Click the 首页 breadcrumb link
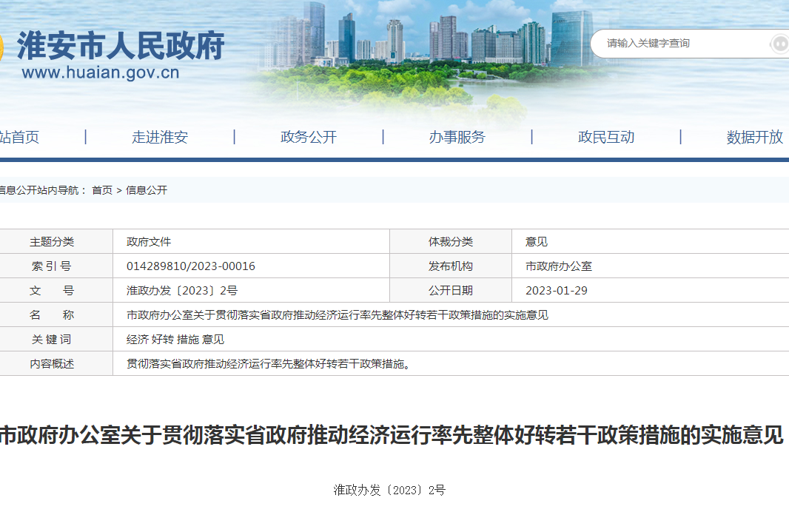Image resolution: width=789 pixels, height=532 pixels. point(102,190)
